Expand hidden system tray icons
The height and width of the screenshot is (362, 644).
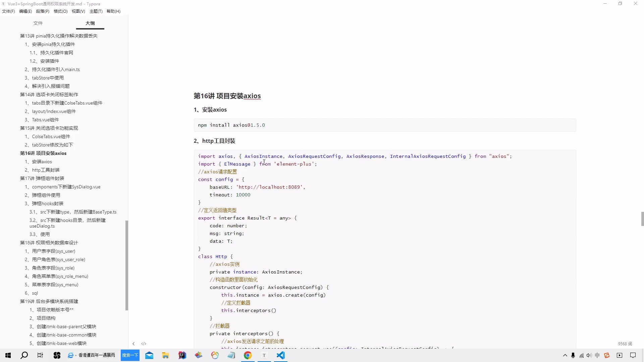565,355
